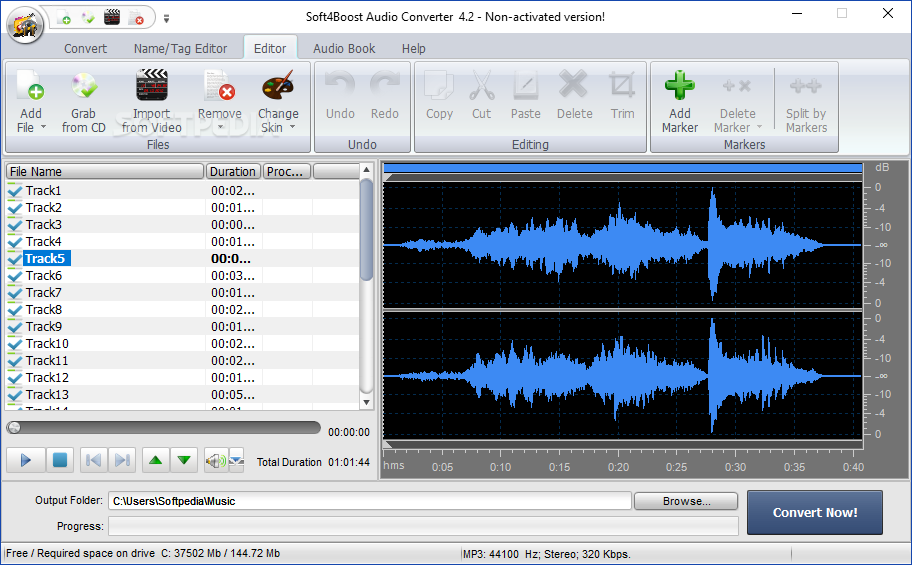Click quick access import video icon
The image size is (912, 565).
pos(112,17)
